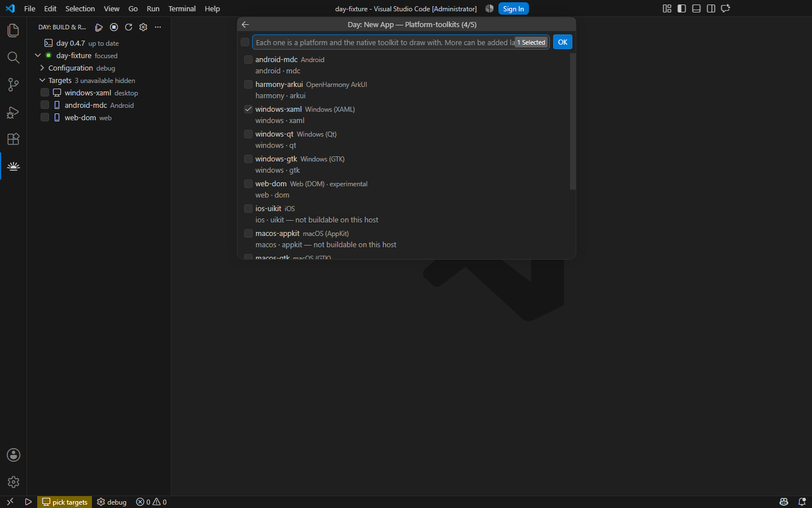
Task: Open the Help menu
Action: tap(213, 8)
